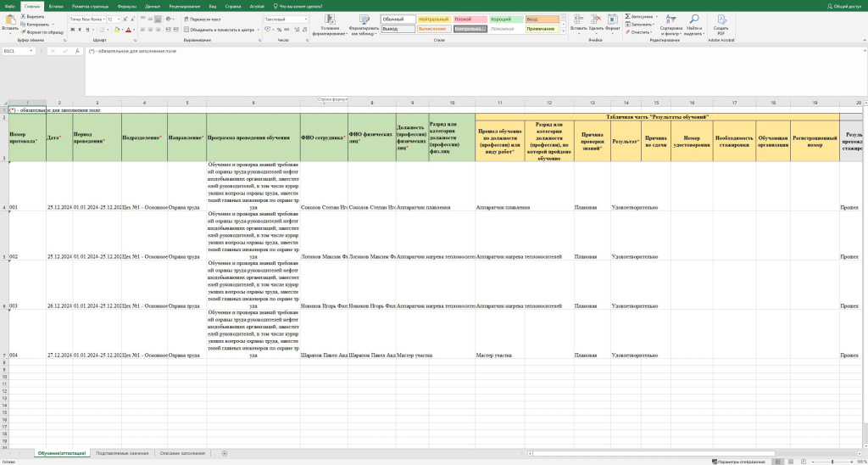
Task: Open Find and Select (Найти и выделить)
Action: click(694, 25)
